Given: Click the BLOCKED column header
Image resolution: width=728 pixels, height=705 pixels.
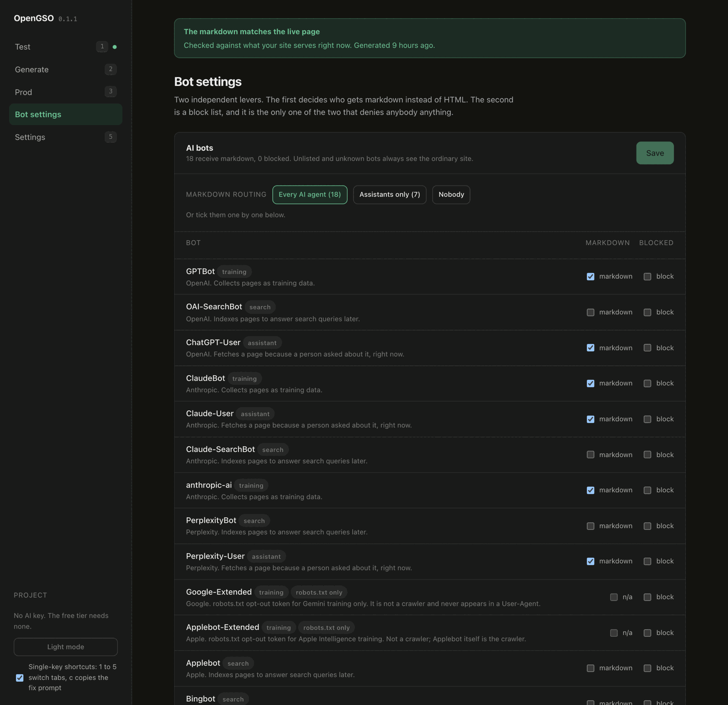Looking at the screenshot, I should click(x=656, y=243).
